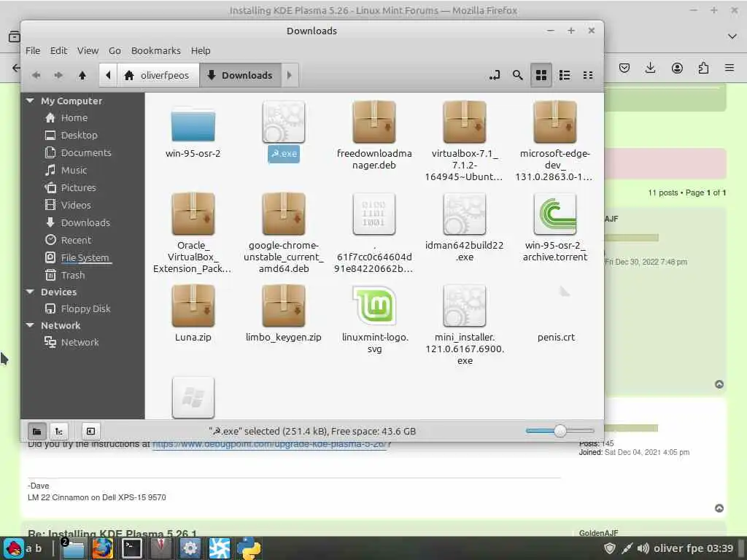Hide the sidebar using status bar button
Viewport: 747px width, 560px height.
coord(90,432)
